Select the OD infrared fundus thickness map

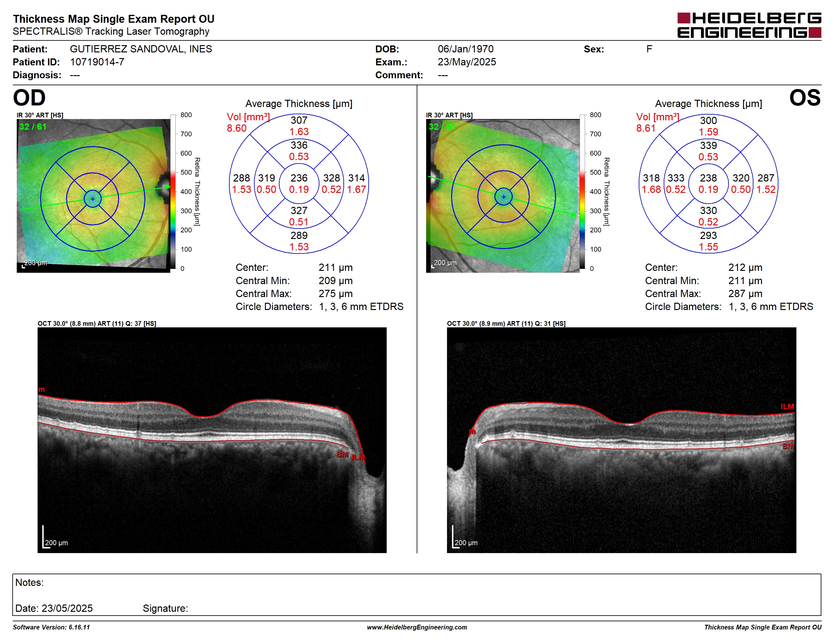click(x=94, y=196)
